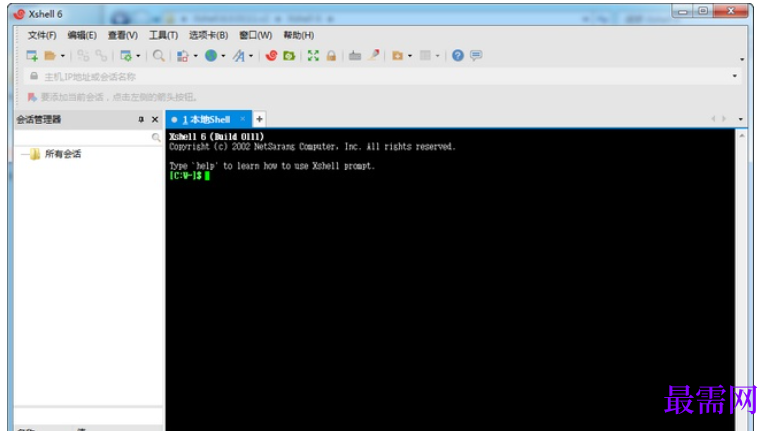Open the 文件(F) menu
The width and height of the screenshot is (776, 431).
tap(42, 35)
